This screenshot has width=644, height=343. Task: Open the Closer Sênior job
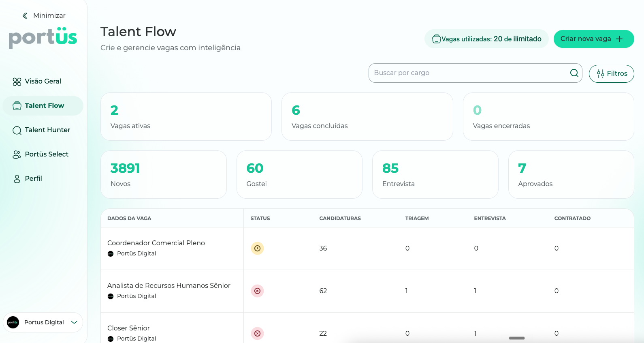tap(128, 328)
